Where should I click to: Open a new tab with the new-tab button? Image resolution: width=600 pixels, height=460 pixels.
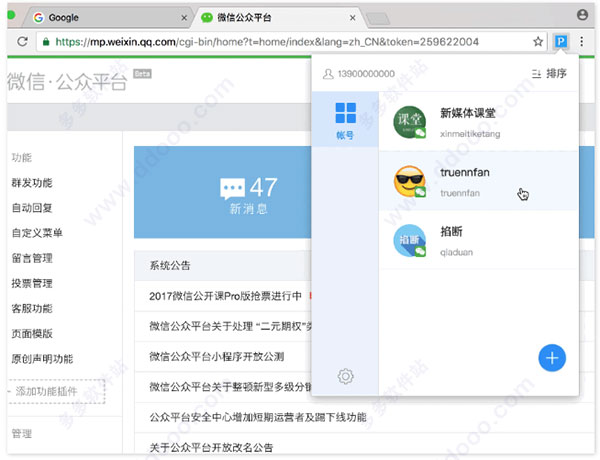pyautogui.click(x=378, y=18)
